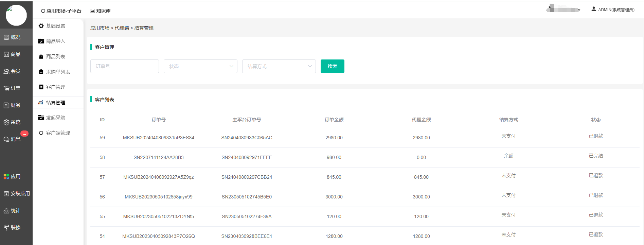The height and width of the screenshot is (245, 644).
Task: Switch to 知识库 knowledge base tab
Action: point(100,11)
